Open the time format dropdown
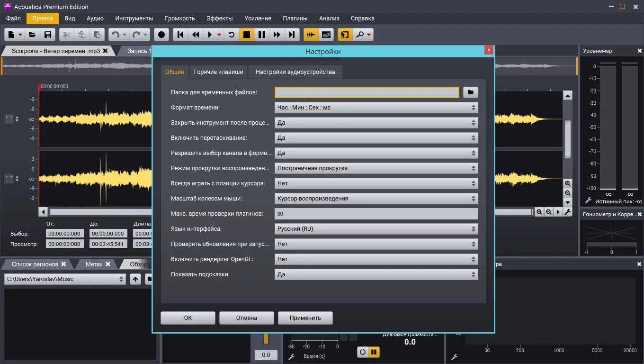Viewport: 644px width, 364px height. coord(376,108)
